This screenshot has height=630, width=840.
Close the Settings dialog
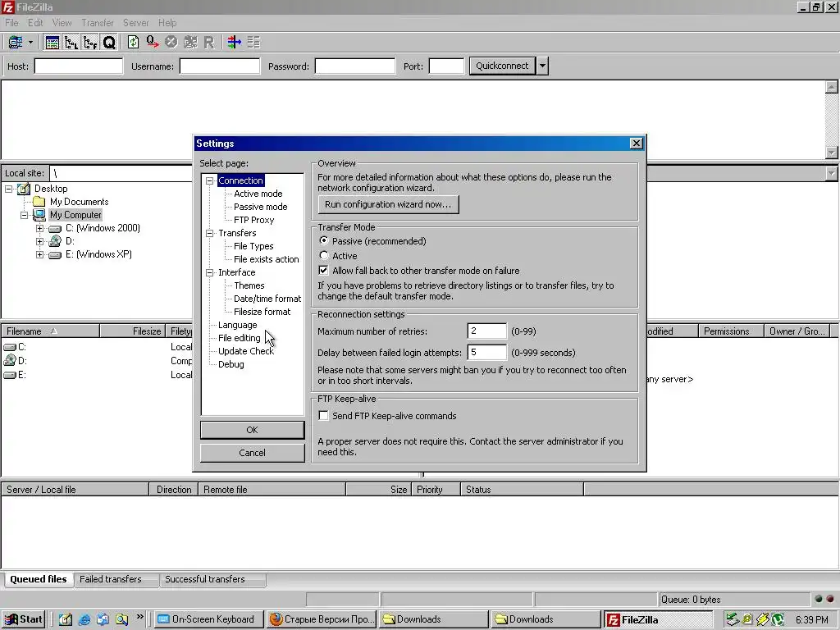pos(636,143)
